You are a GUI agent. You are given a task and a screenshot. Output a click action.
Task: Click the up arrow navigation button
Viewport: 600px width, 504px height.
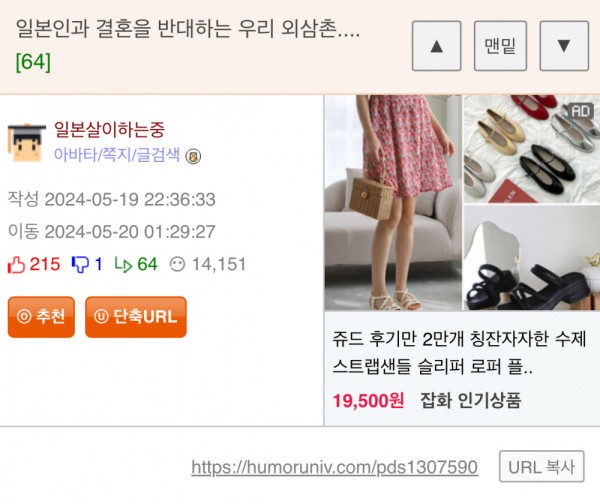coord(436,46)
